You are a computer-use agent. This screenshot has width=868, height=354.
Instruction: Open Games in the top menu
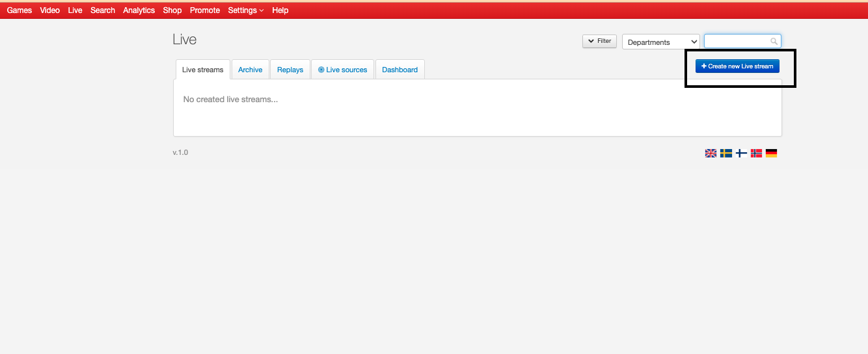pyautogui.click(x=20, y=10)
